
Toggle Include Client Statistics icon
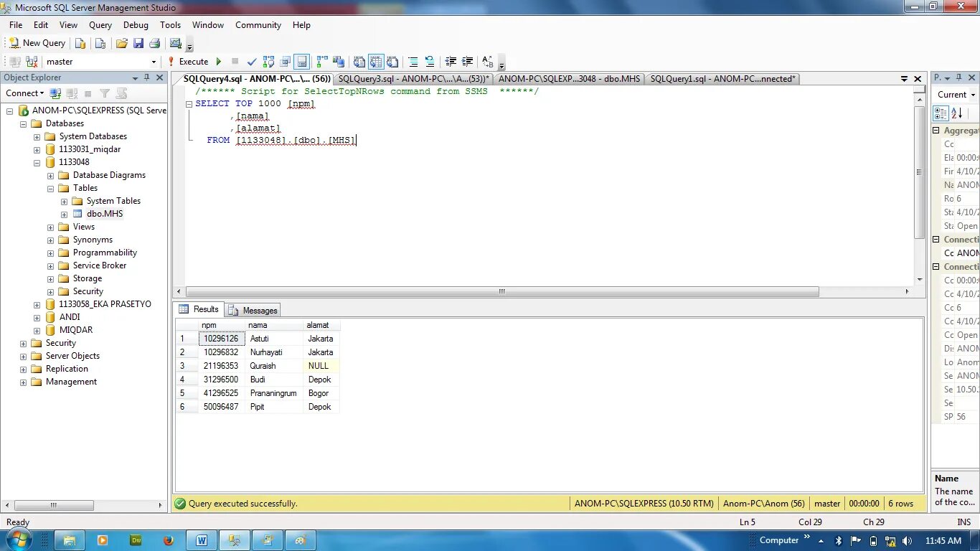[x=339, y=62]
